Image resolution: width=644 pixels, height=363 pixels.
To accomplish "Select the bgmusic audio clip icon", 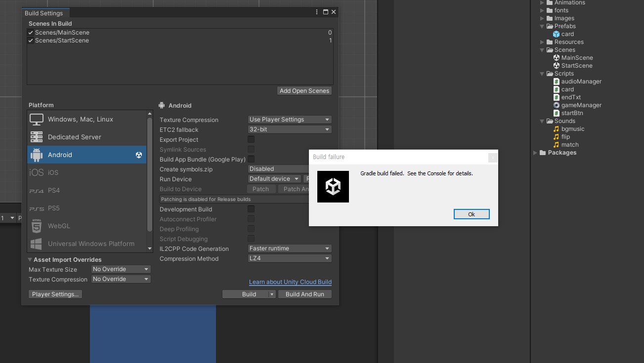I will click(557, 129).
